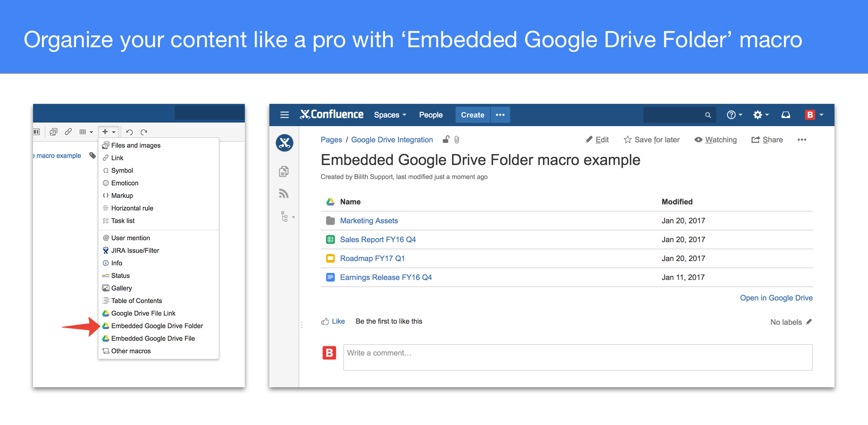Open the help question mark menu
The width and height of the screenshot is (868, 425).
click(x=734, y=115)
